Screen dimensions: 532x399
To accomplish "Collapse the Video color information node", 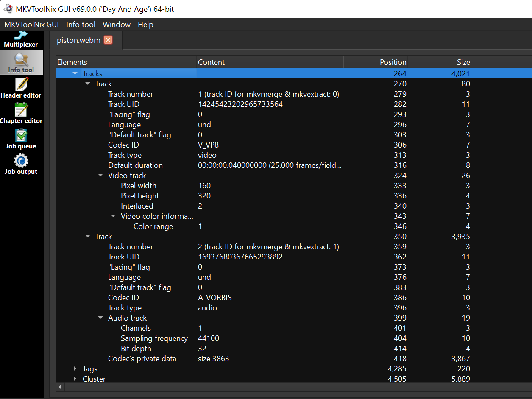I will pyautogui.click(x=113, y=216).
